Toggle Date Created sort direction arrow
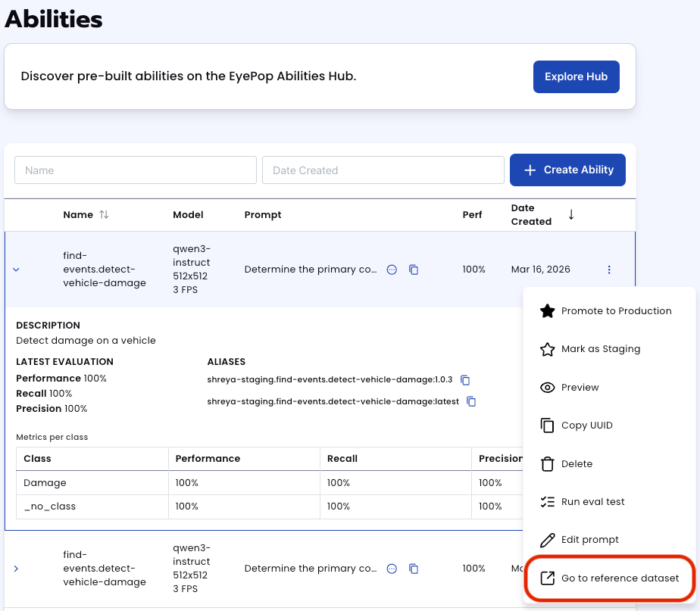Viewport: 700px width, 611px height. tap(571, 215)
